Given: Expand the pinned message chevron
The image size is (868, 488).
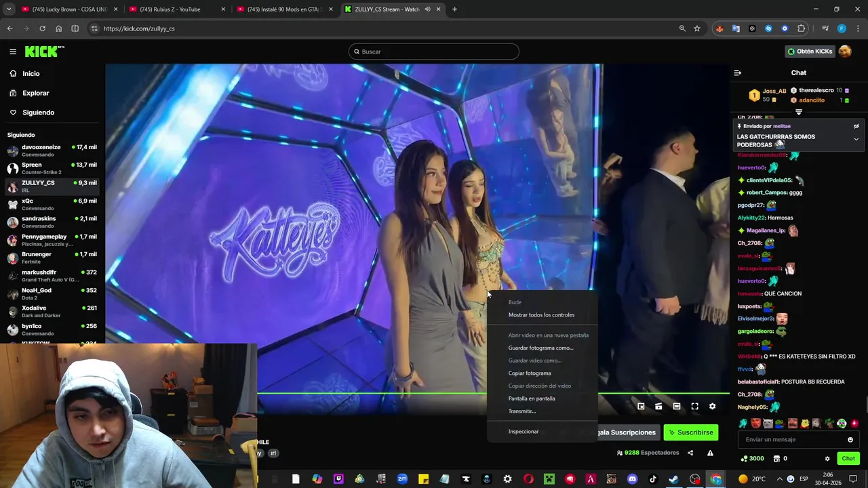Looking at the screenshot, I should point(856,140).
